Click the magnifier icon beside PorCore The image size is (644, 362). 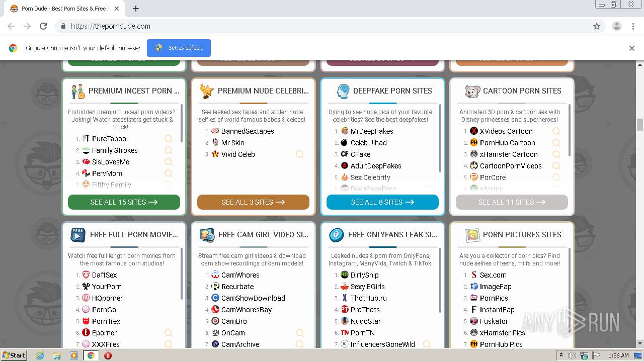point(556,177)
